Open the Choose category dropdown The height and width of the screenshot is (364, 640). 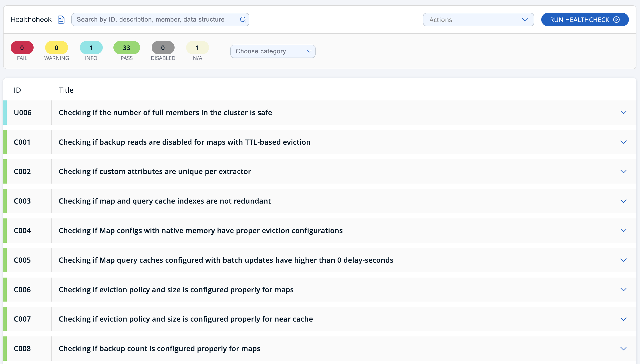tap(273, 51)
